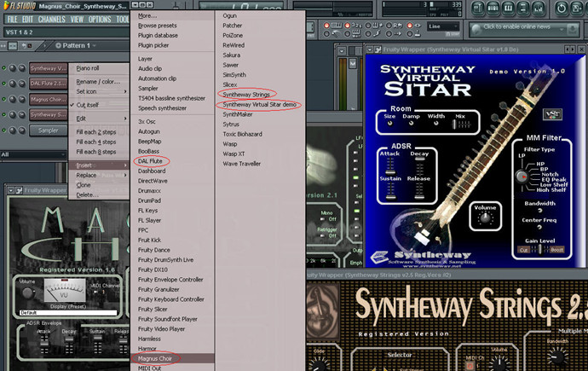Adjust DAL Flute channel pan knob
The width and height of the screenshot is (588, 371).
pos(13,84)
